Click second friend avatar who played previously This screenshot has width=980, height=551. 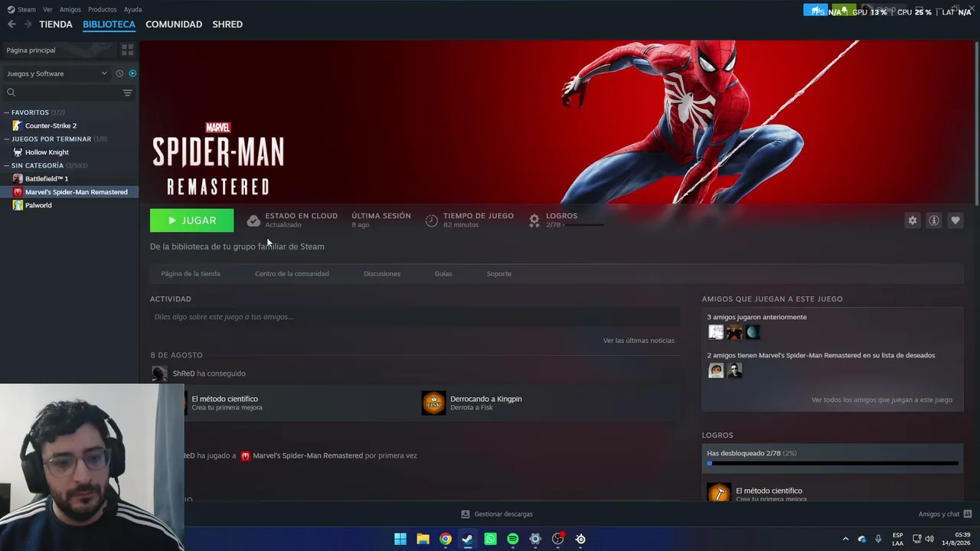pos(734,332)
